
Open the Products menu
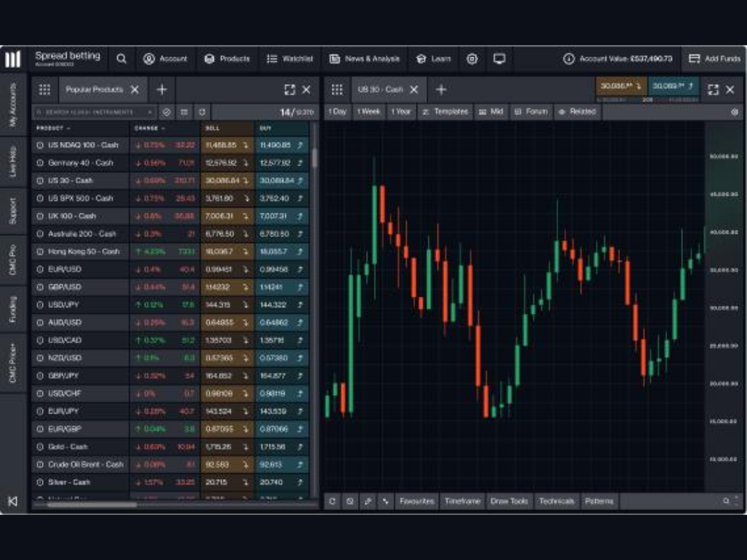227,59
